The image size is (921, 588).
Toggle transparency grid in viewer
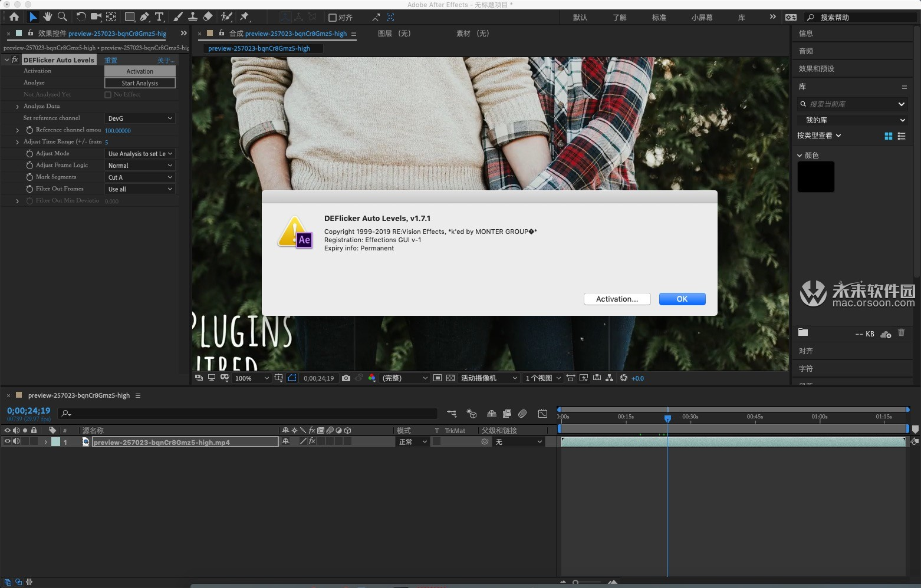(x=450, y=378)
